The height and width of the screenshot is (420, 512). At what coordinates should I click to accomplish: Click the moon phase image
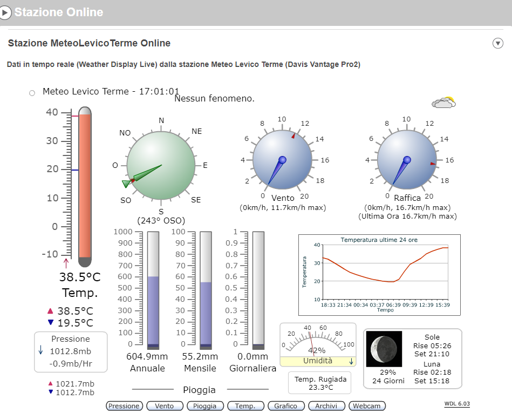(x=384, y=349)
